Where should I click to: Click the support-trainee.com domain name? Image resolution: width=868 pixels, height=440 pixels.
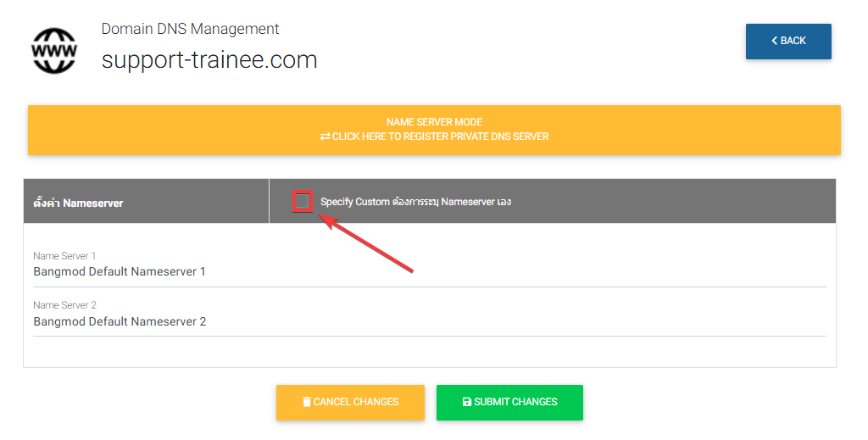(x=209, y=60)
